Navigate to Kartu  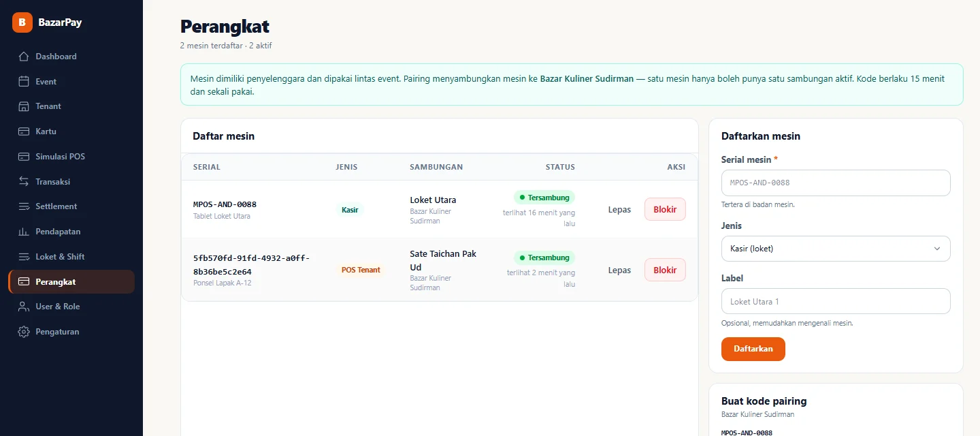pos(71,131)
